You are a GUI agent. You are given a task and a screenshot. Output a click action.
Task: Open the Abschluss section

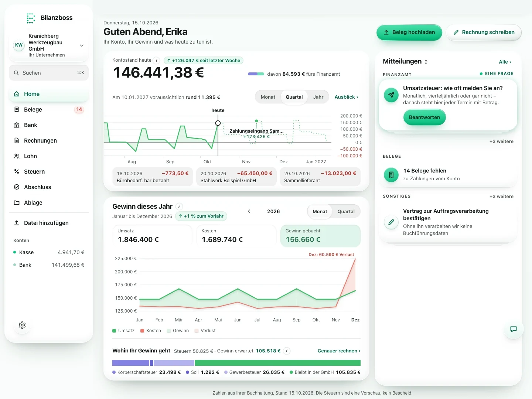point(49,187)
